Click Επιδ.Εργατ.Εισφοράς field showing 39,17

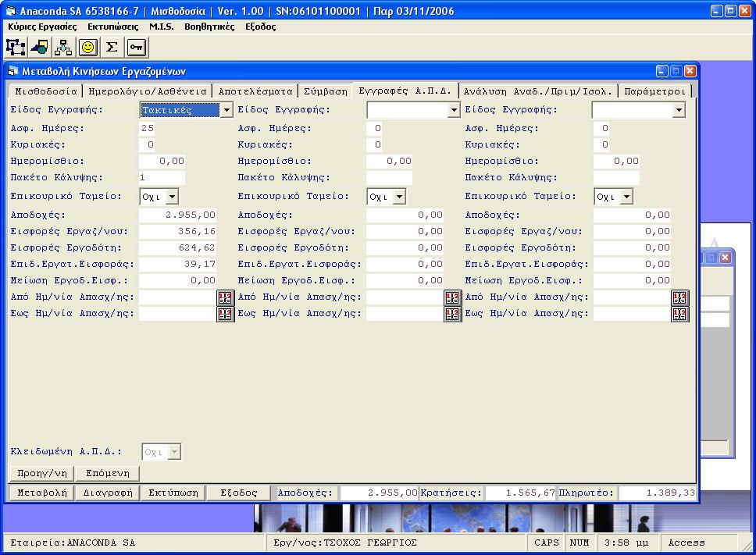(177, 264)
